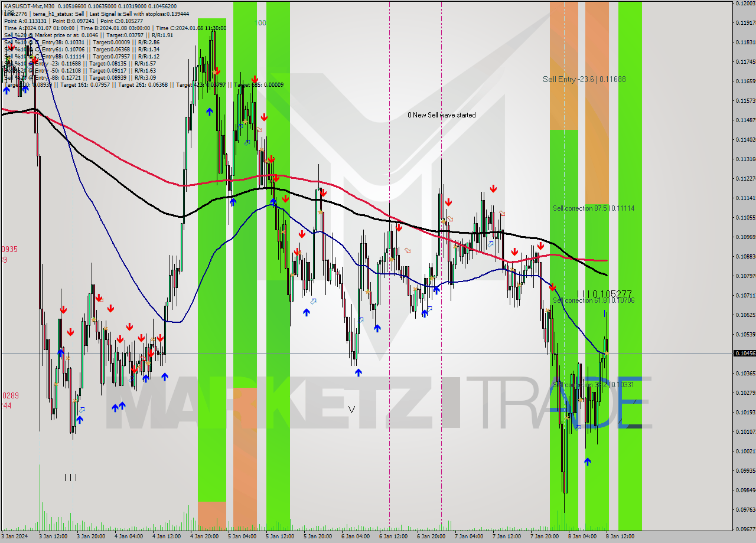756x543 pixels.
Task: Click the 0.11316 price axis label
Action: pyautogui.click(x=745, y=159)
